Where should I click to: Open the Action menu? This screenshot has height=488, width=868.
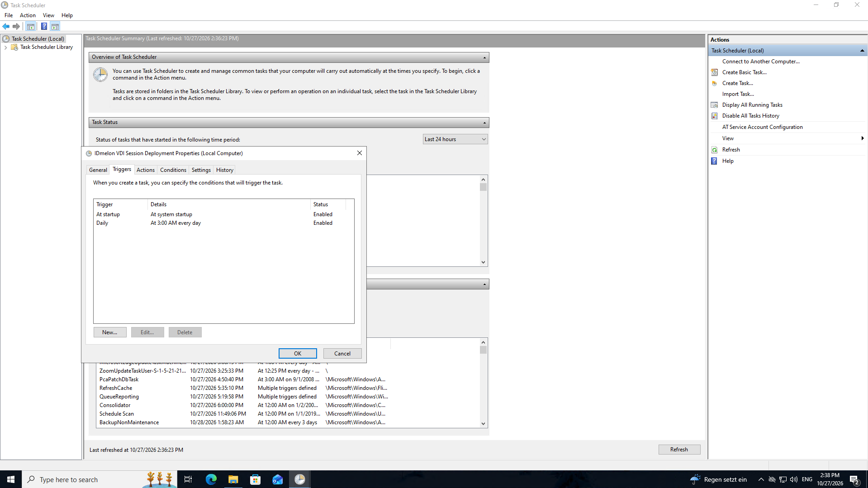coord(28,15)
